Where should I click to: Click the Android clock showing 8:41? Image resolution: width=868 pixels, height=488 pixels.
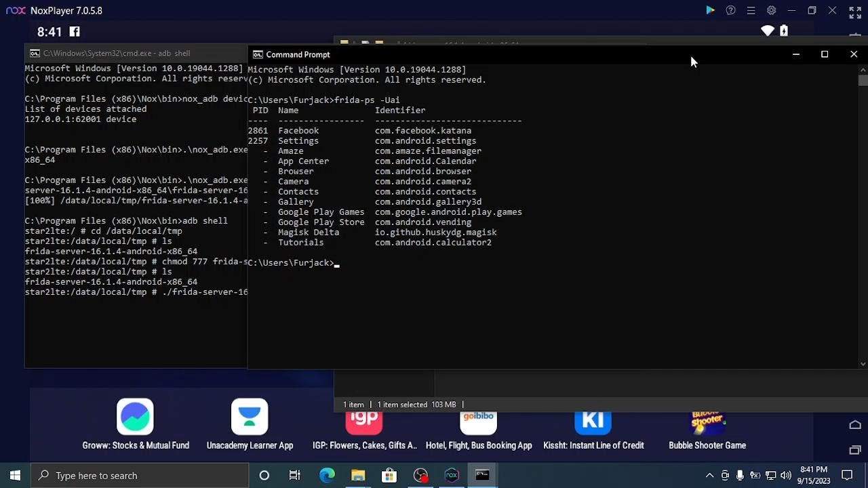(50, 32)
